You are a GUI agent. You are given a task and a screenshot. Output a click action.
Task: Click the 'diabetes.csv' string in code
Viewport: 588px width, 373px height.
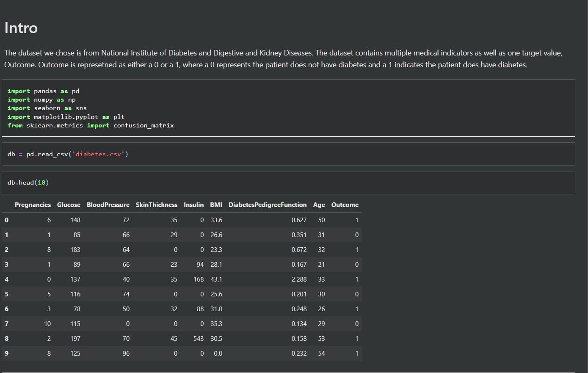tap(100, 154)
